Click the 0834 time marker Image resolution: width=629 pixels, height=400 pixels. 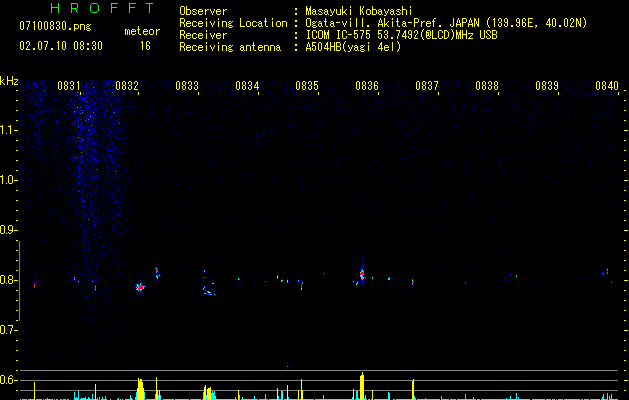click(247, 85)
